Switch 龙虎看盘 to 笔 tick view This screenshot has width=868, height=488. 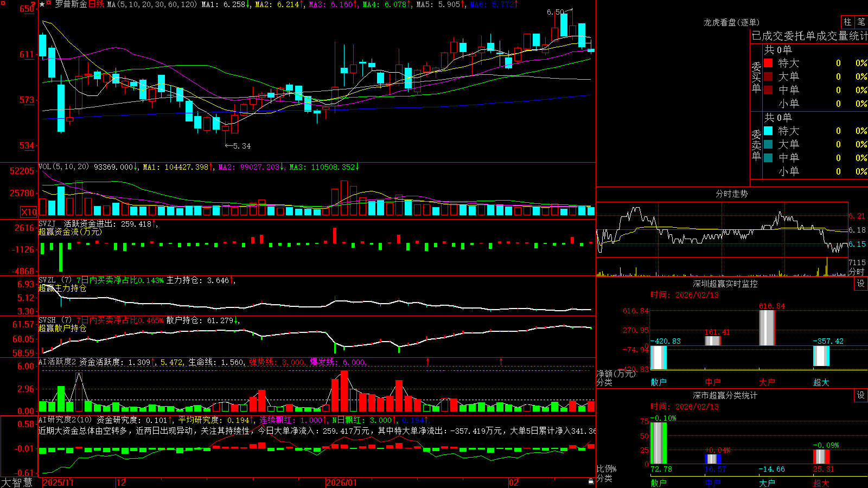click(861, 22)
